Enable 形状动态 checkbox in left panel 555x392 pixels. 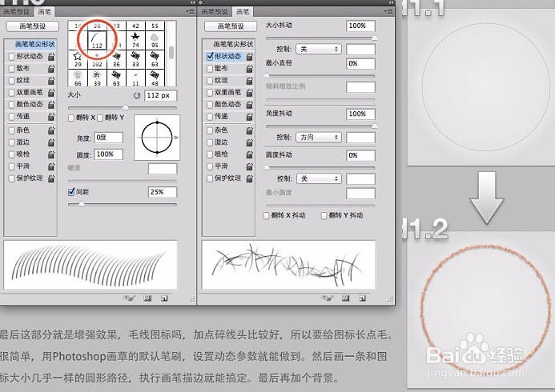point(12,57)
